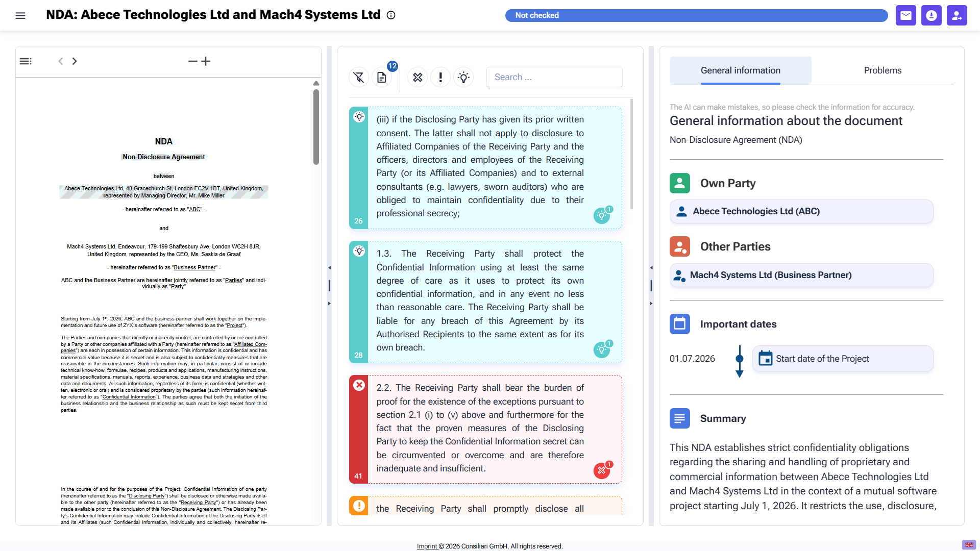Image resolution: width=980 pixels, height=551 pixels.
Task: Click the Start date of the Project entry
Action: click(843, 359)
